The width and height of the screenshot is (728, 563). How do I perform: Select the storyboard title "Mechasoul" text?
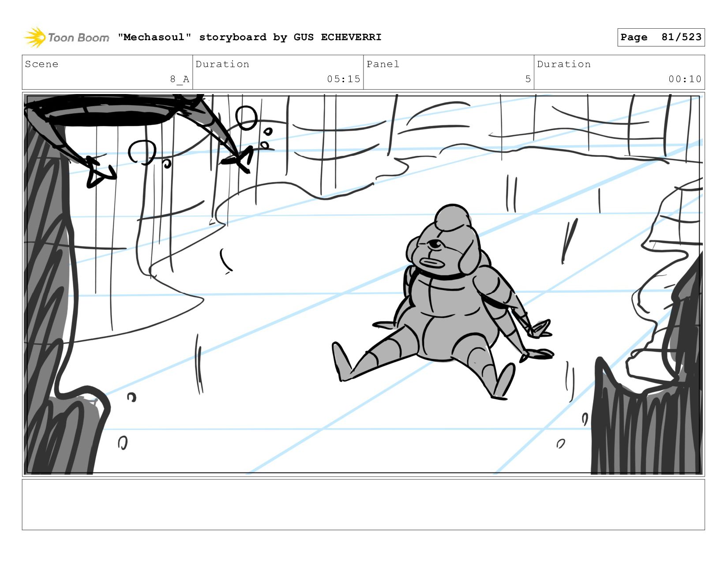coord(154,37)
